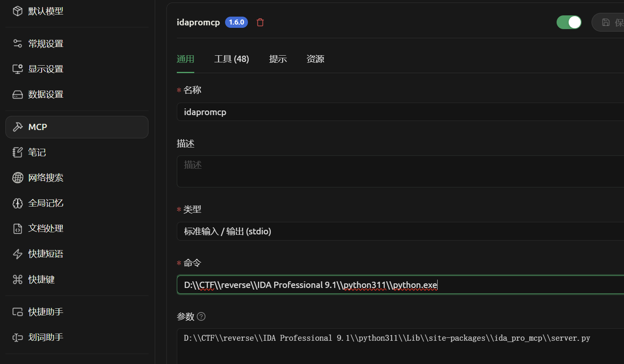Click the 划词助手 text-cursor icon
This screenshot has width=624, height=364.
[17, 337]
